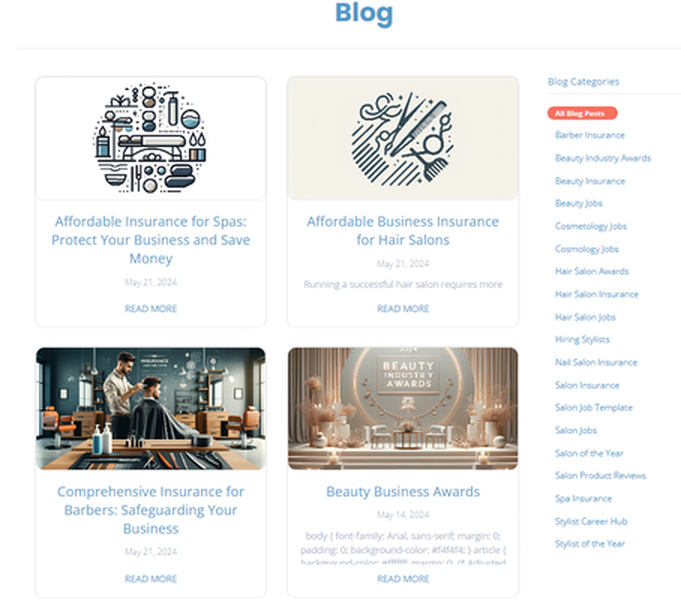Click READ MORE under the Hair Salons post
Image resolution: width=681 pixels, height=600 pixels.
(x=403, y=308)
